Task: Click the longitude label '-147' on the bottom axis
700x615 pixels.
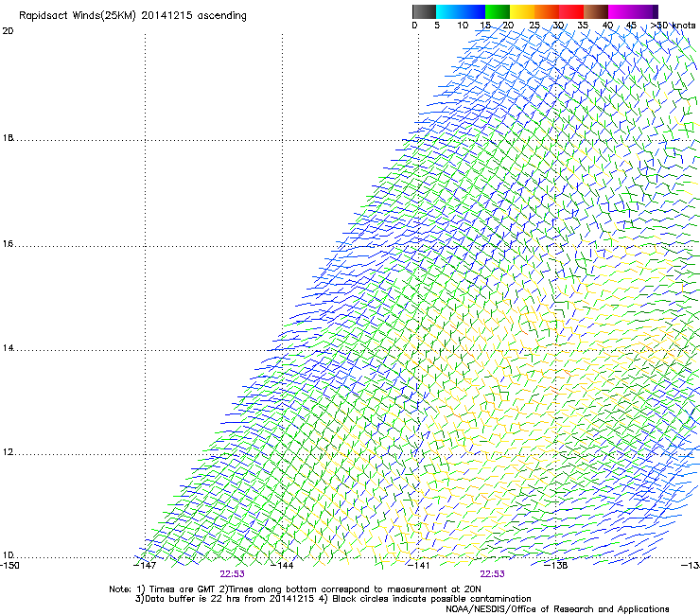Action: pos(145,566)
